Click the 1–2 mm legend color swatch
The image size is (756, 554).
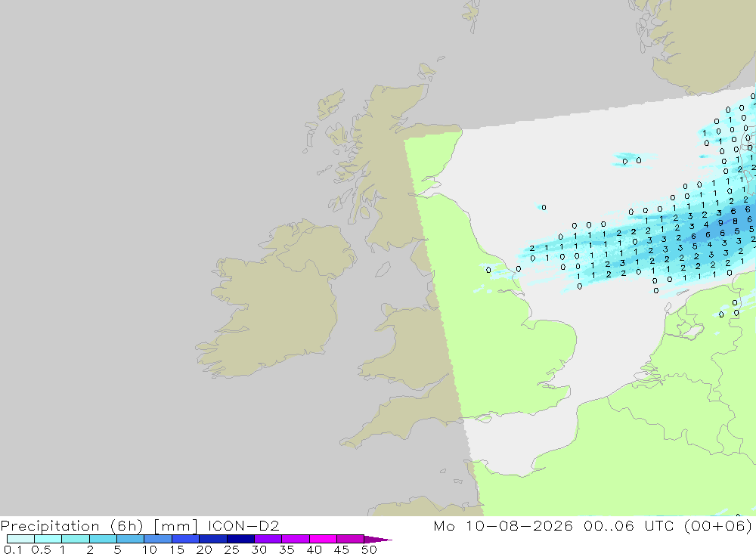pos(75,539)
